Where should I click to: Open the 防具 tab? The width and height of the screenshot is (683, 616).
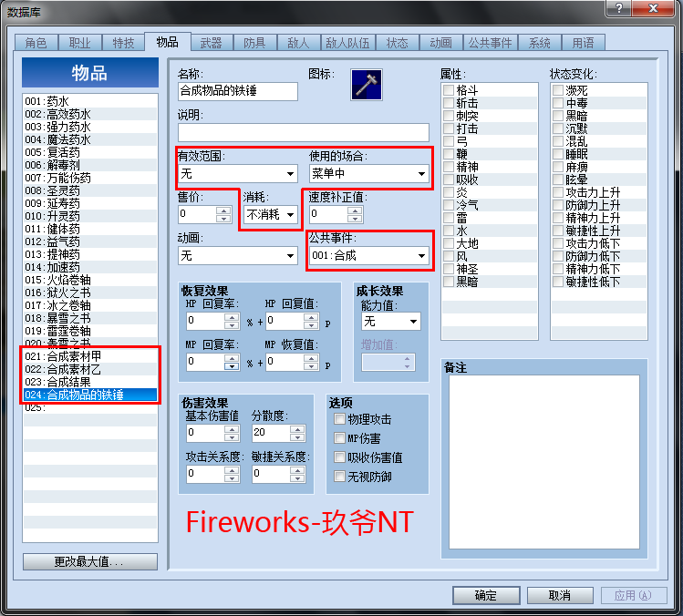tap(254, 43)
